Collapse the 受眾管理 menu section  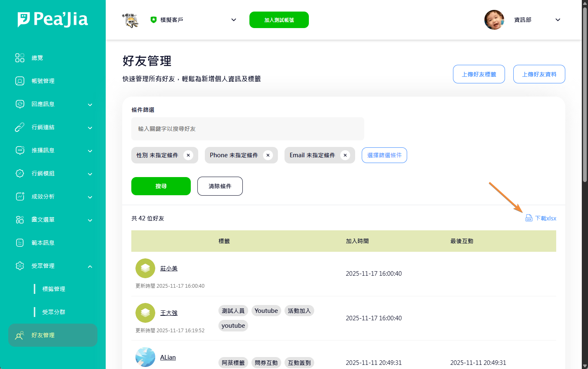tap(90, 266)
